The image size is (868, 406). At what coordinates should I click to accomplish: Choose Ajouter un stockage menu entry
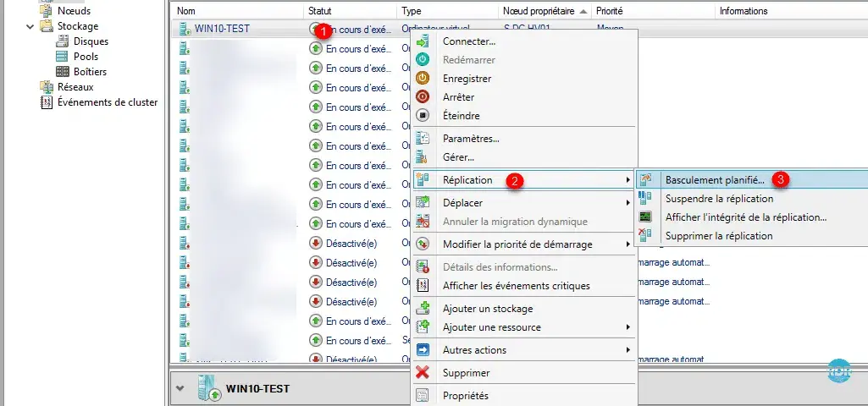(x=524, y=309)
